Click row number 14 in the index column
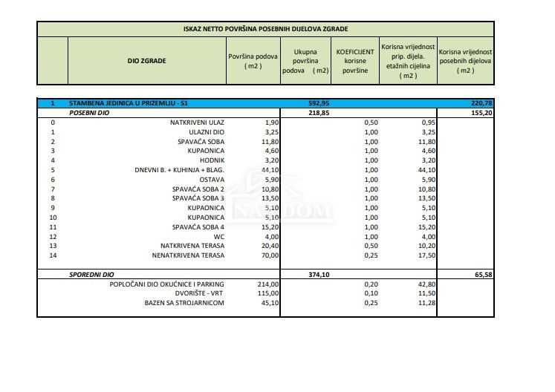 [53, 255]
